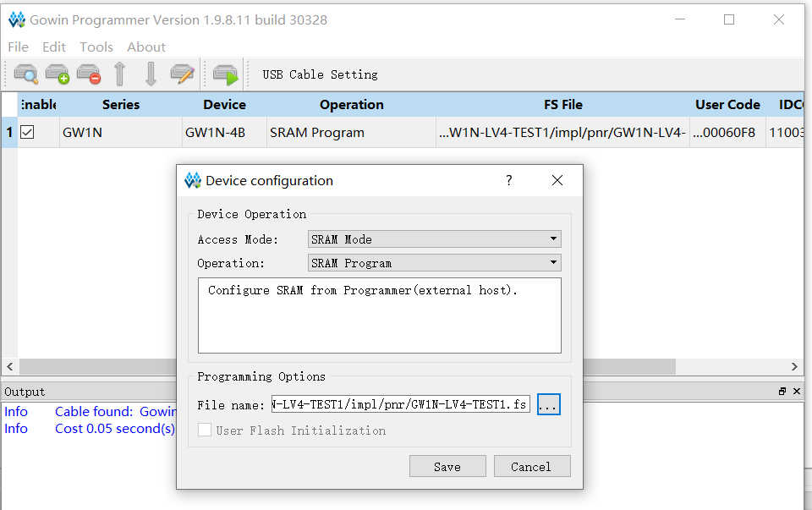812x510 pixels.
Task: Click the edit device pencil icon
Action: [183, 74]
